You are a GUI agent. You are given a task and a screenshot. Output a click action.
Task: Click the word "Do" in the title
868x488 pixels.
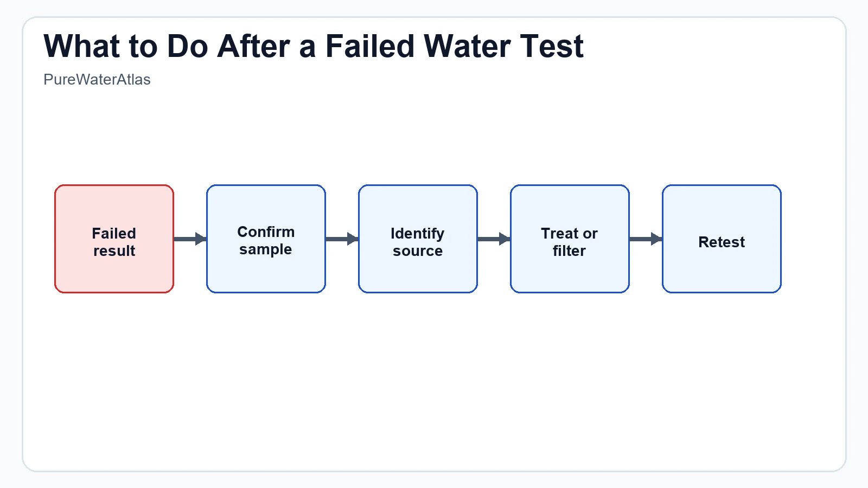click(x=187, y=46)
